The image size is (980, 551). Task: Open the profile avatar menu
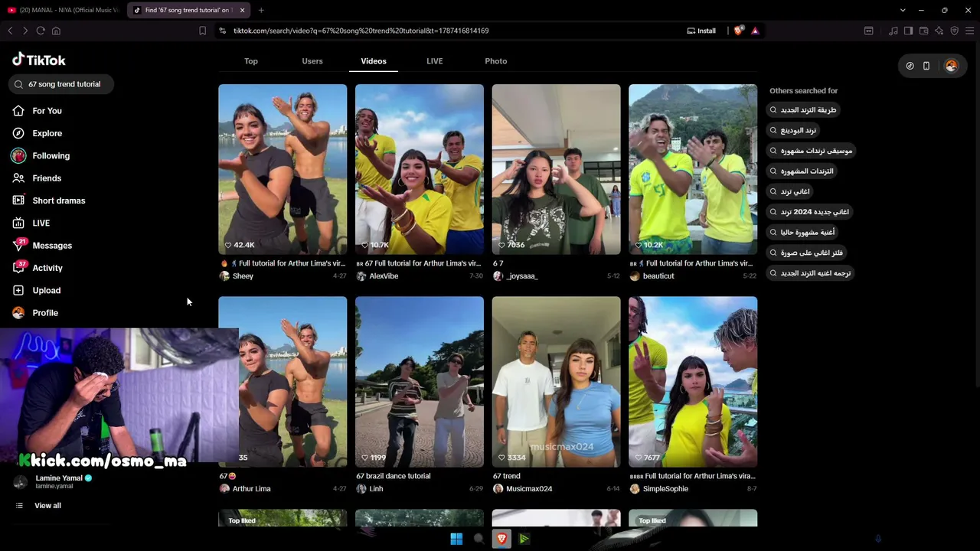(x=951, y=66)
